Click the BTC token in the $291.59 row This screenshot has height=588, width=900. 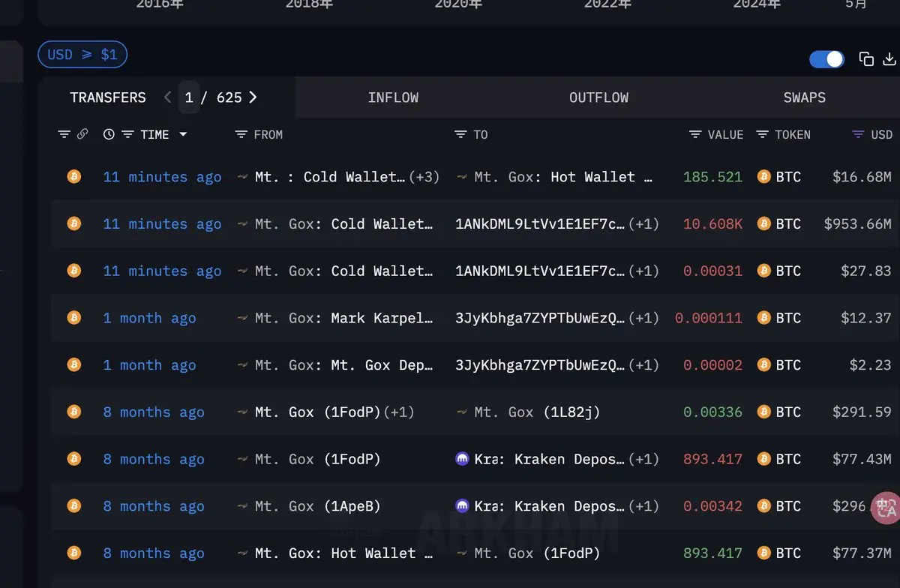[779, 412]
